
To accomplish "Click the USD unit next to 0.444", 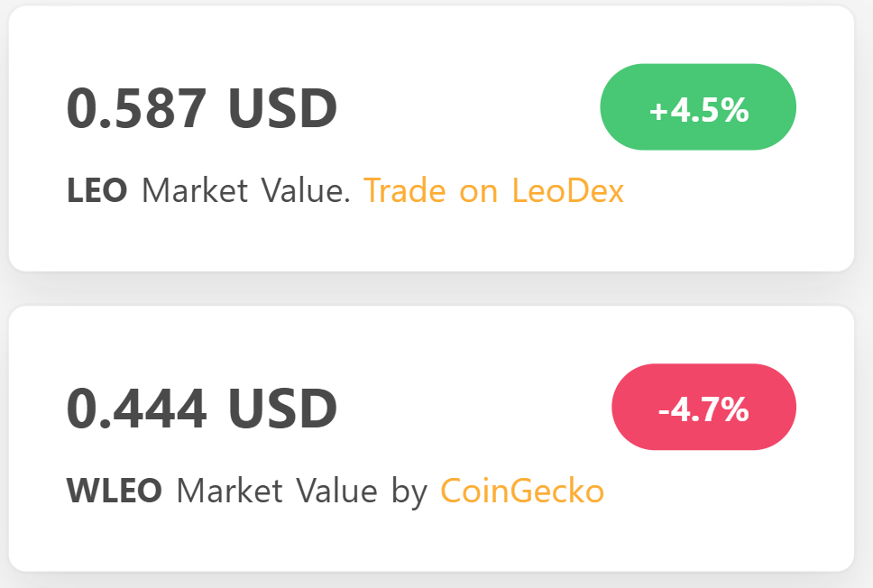I will [x=284, y=407].
